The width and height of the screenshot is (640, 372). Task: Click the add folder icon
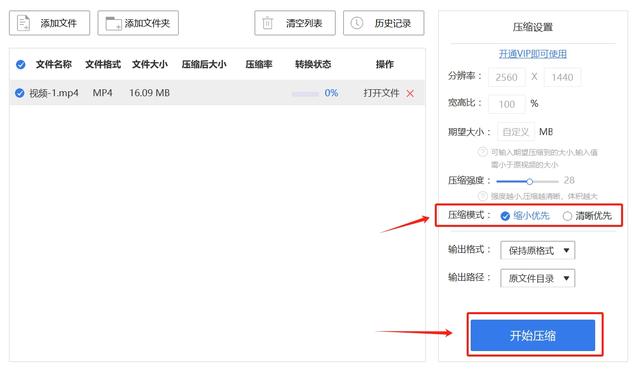[x=113, y=23]
